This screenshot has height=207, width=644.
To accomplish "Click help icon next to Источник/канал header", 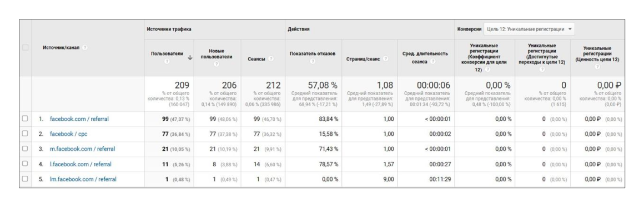I will [84, 48].
